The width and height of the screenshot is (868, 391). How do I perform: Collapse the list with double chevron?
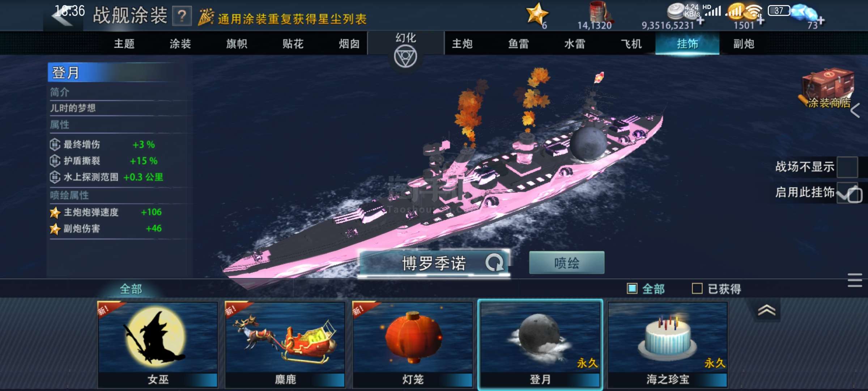tap(766, 310)
